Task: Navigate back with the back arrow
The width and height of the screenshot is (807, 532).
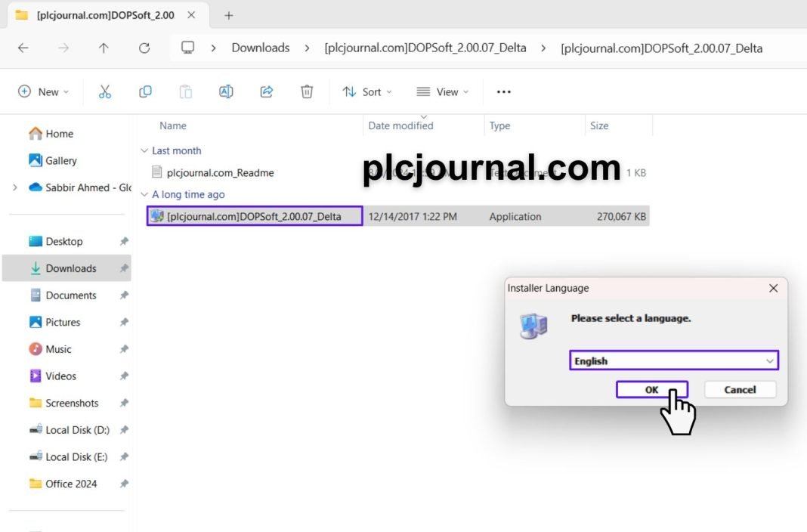Action: (23, 48)
